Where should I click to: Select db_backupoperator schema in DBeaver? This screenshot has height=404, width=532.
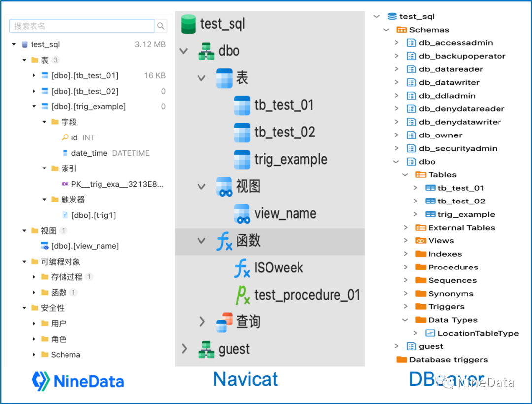462,56
